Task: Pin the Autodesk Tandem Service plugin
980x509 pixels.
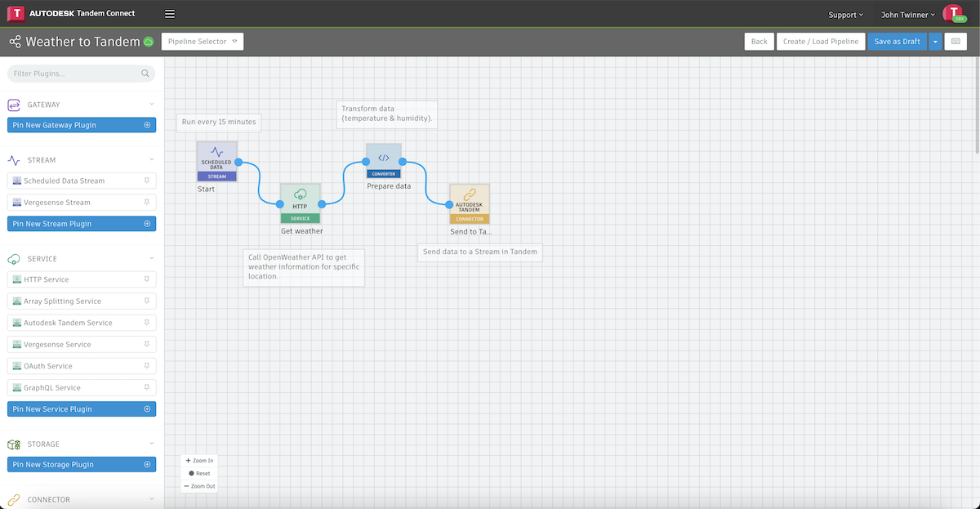Action: tap(147, 323)
